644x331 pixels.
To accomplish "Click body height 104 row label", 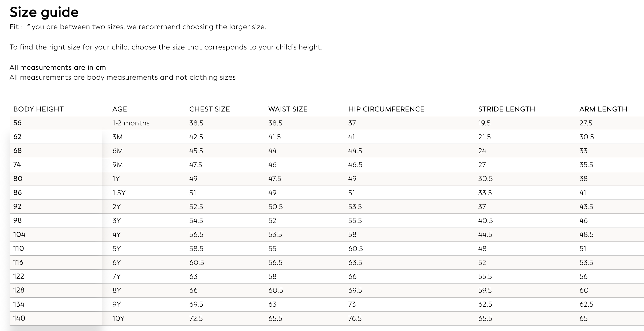I will point(19,234).
